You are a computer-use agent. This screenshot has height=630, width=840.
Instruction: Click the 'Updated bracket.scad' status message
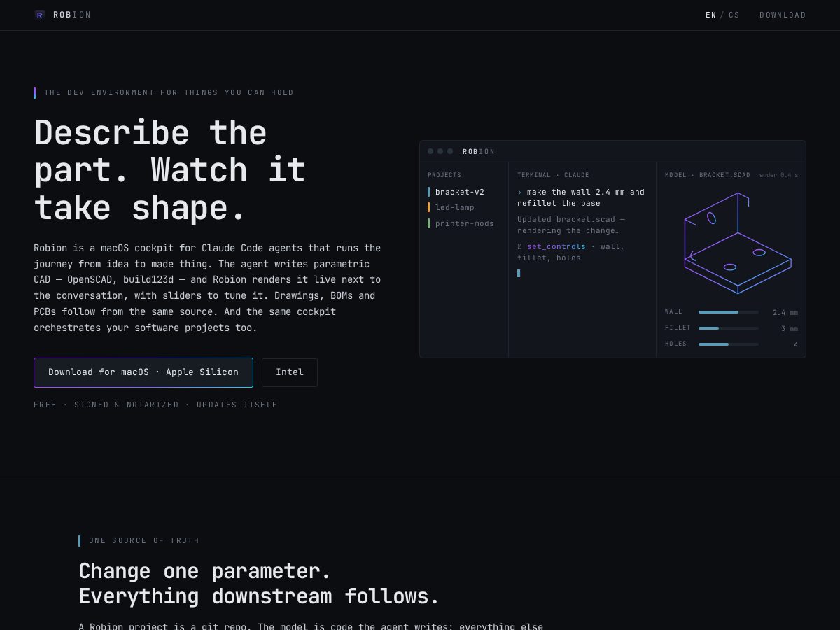[571, 225]
